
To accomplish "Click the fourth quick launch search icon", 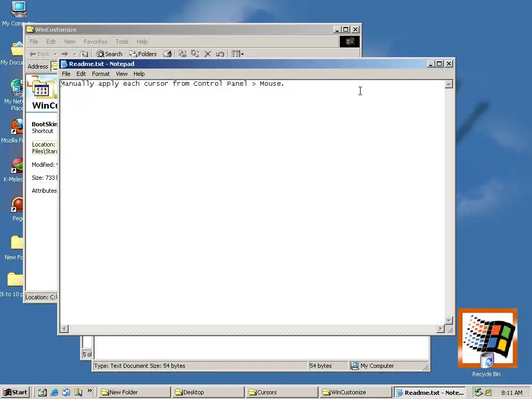I will click(78, 392).
